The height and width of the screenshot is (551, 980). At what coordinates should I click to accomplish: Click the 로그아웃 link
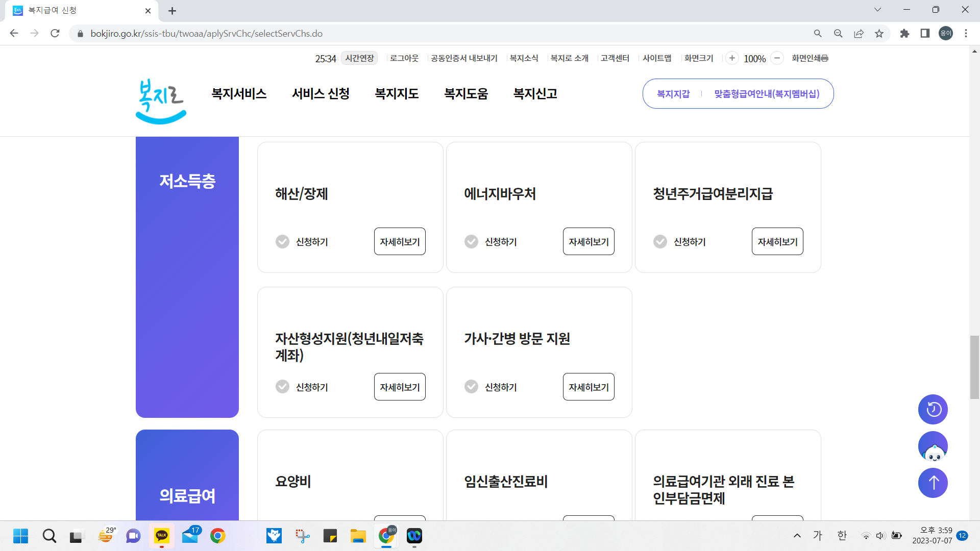404,58
